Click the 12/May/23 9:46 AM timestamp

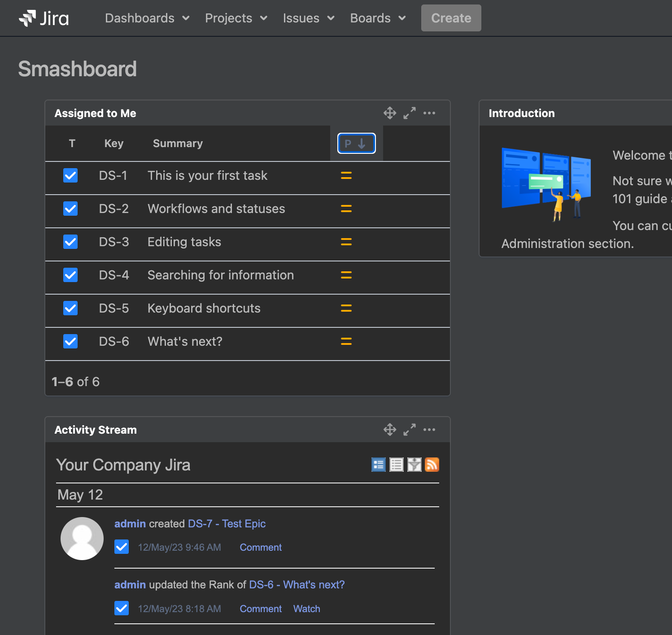pyautogui.click(x=179, y=547)
